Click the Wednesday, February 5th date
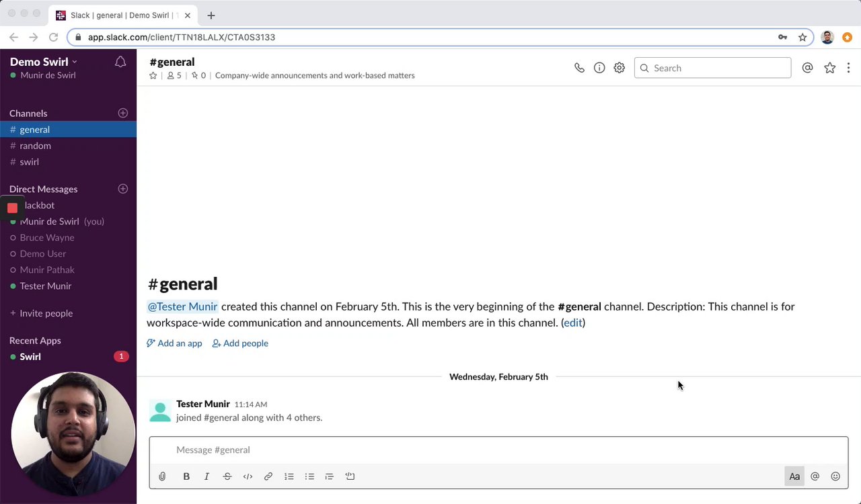 click(498, 377)
